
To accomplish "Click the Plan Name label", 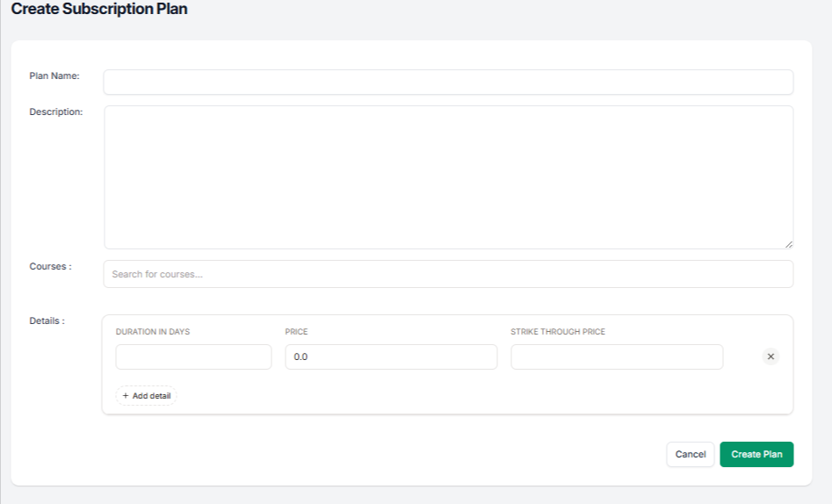I will [x=54, y=76].
